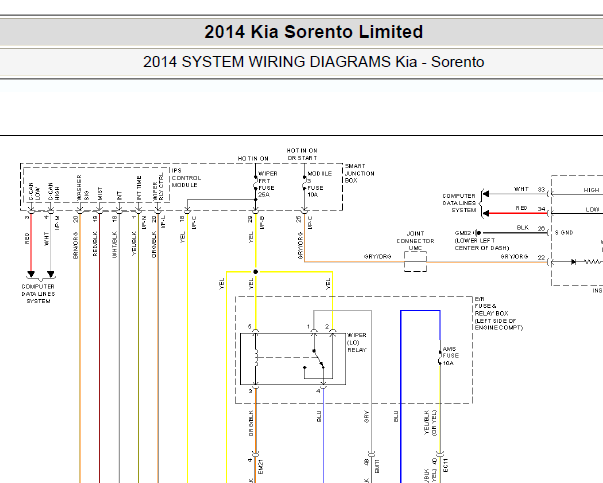Click the "COMPUTER DATA LINES SYSTEM" label beside pins 33/34
This screenshot has width=603, height=483.
tap(459, 203)
